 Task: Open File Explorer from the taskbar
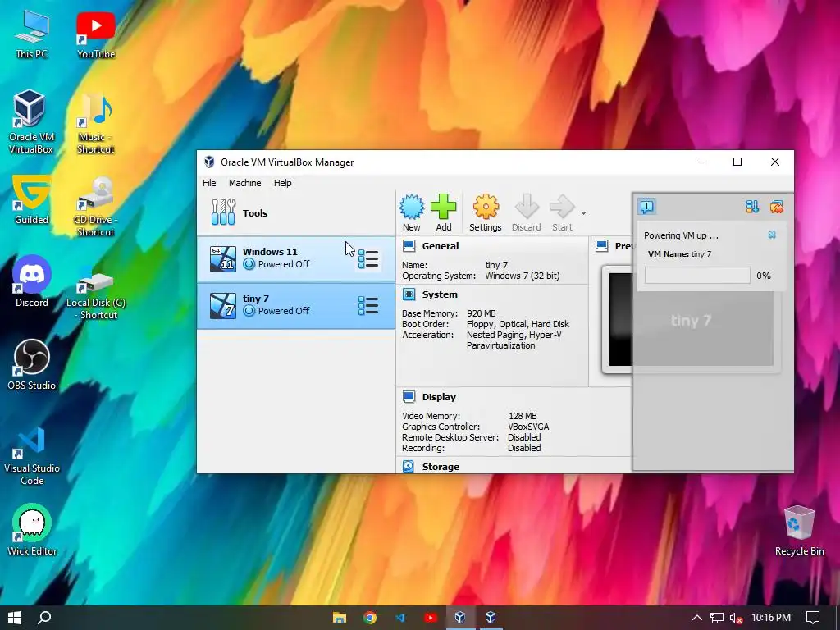(339, 618)
